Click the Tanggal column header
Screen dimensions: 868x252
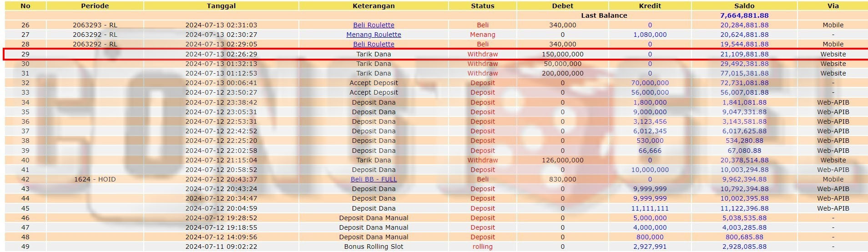tap(221, 6)
